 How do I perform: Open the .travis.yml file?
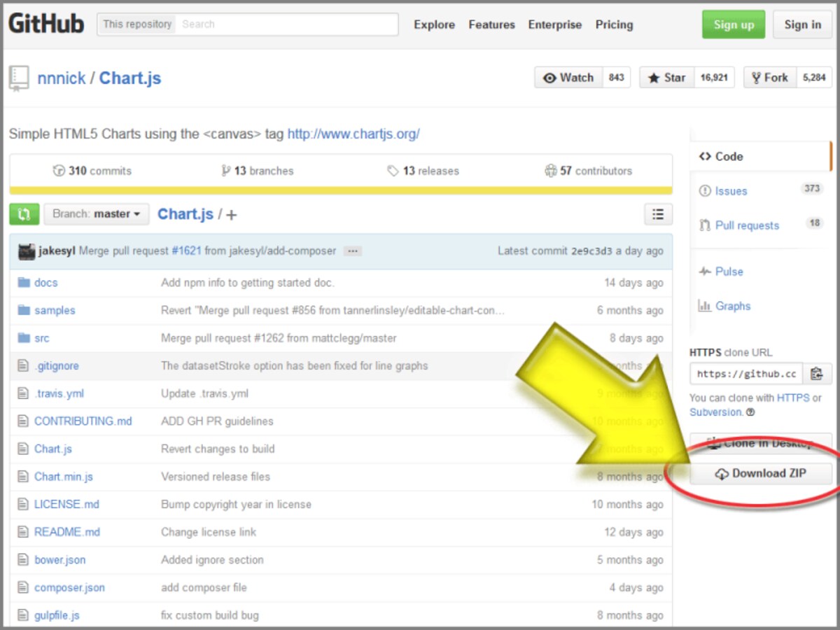point(59,393)
